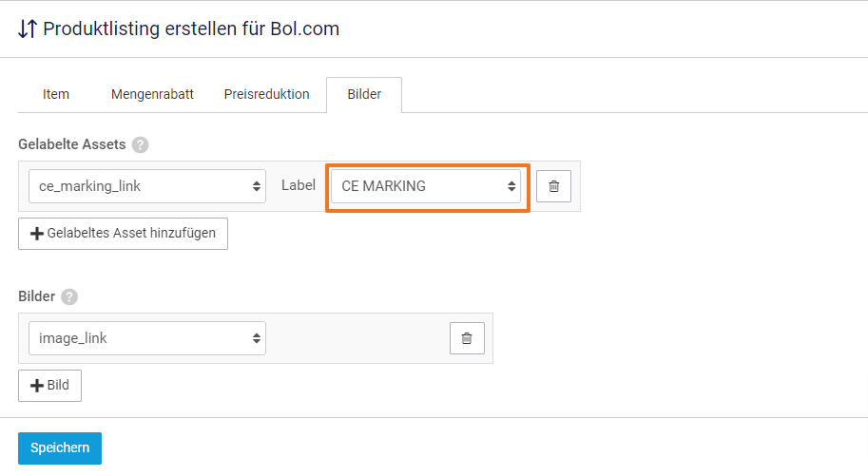868x476 pixels.
Task: Click the Speichern button
Action: tap(60, 448)
